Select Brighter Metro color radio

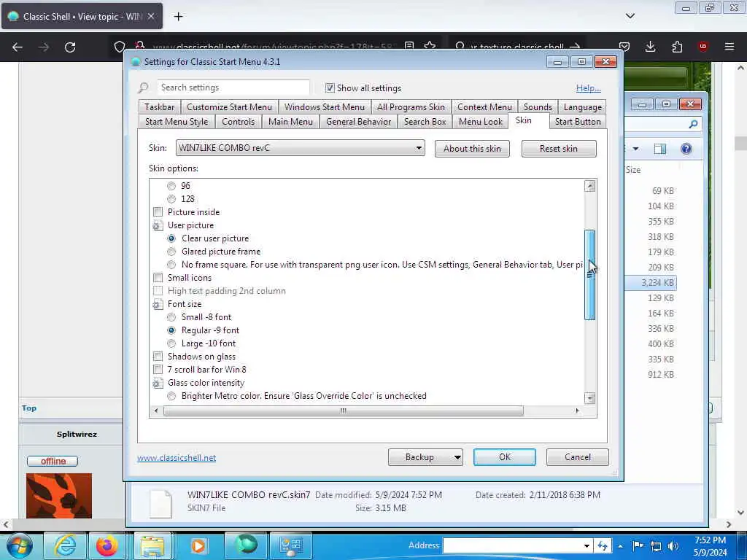click(x=171, y=396)
